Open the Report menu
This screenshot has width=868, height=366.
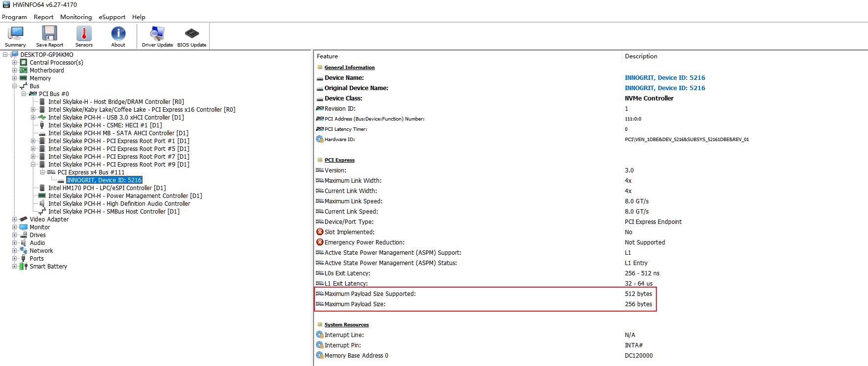tap(44, 17)
